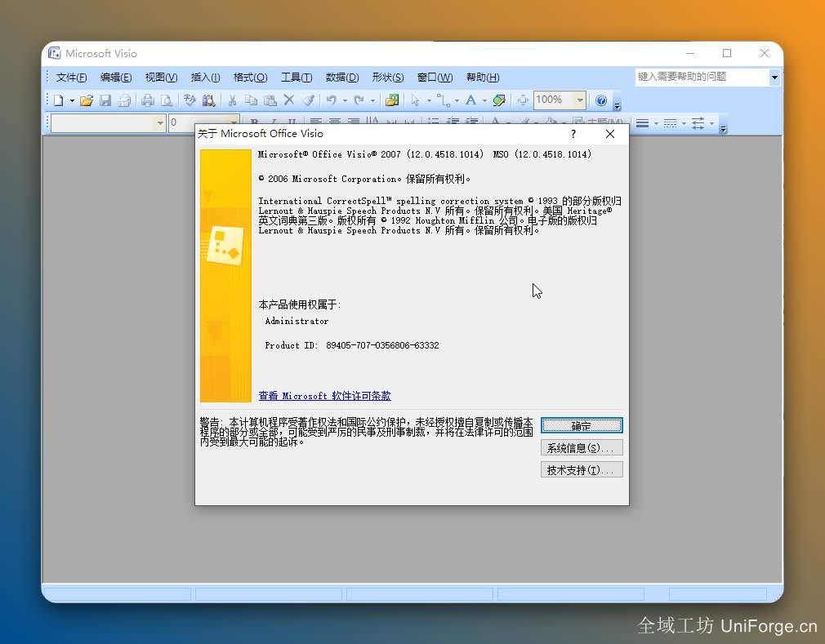Image resolution: width=825 pixels, height=644 pixels.
Task: Open the 窗口(W) menu
Action: click(435, 78)
